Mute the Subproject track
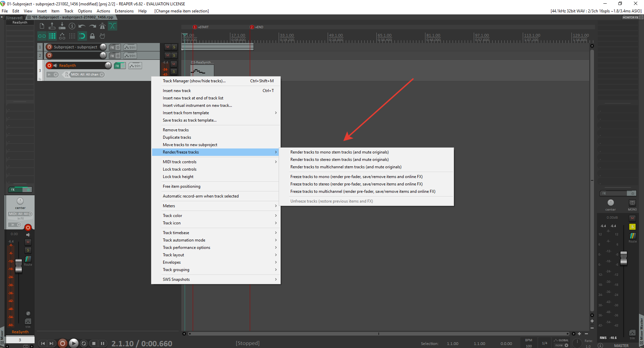 (x=168, y=47)
